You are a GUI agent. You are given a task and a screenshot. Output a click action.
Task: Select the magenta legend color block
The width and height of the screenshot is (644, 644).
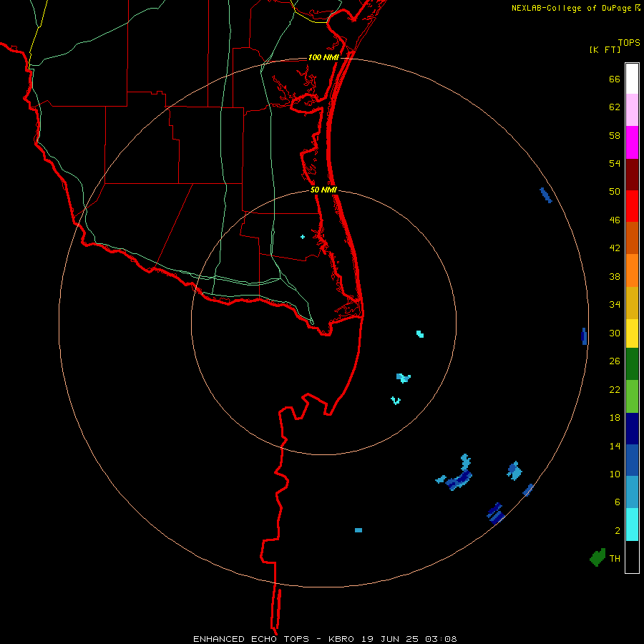[x=632, y=142]
